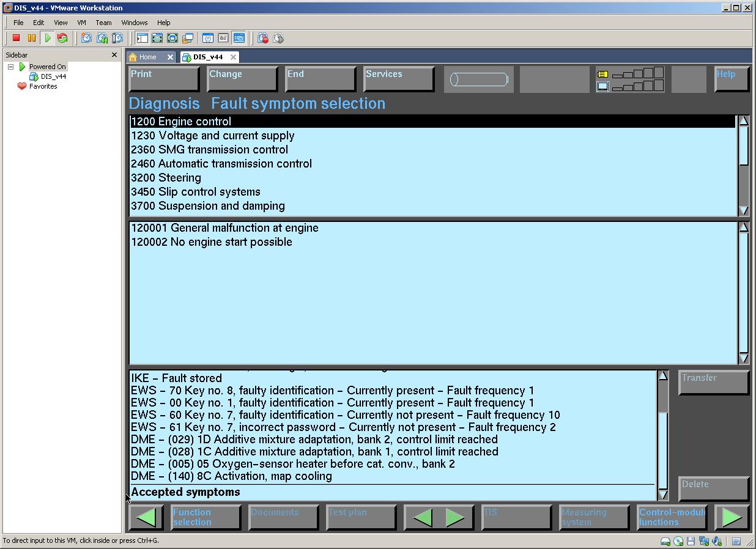Screen dimensions: 756x549
Task: Click the Reset VM toolbar icon
Action: pyautogui.click(x=62, y=38)
